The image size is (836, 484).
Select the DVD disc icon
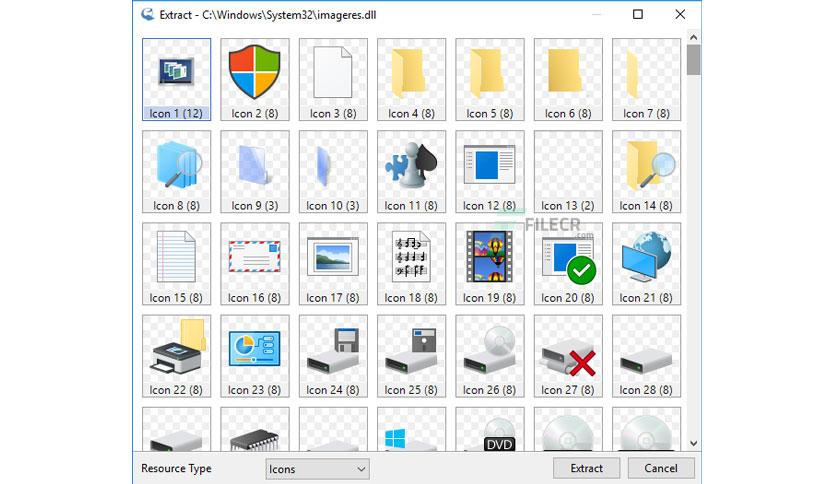pyautogui.click(x=490, y=430)
